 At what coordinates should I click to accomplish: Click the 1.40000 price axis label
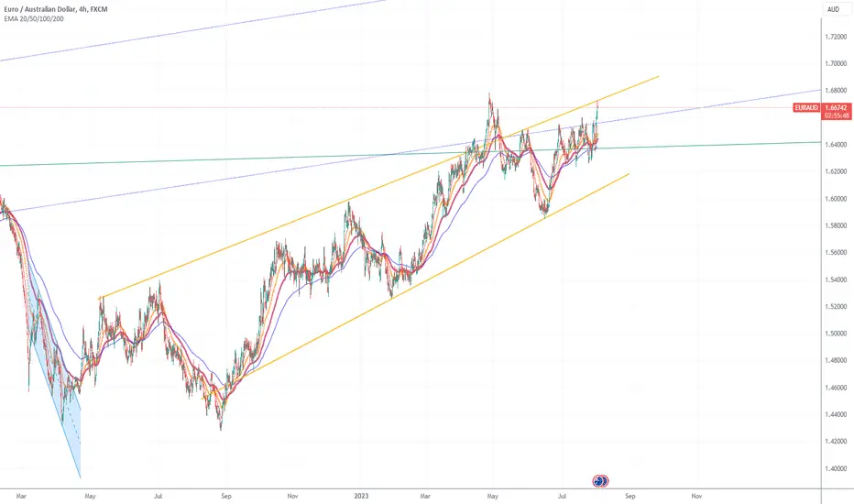(x=836, y=468)
